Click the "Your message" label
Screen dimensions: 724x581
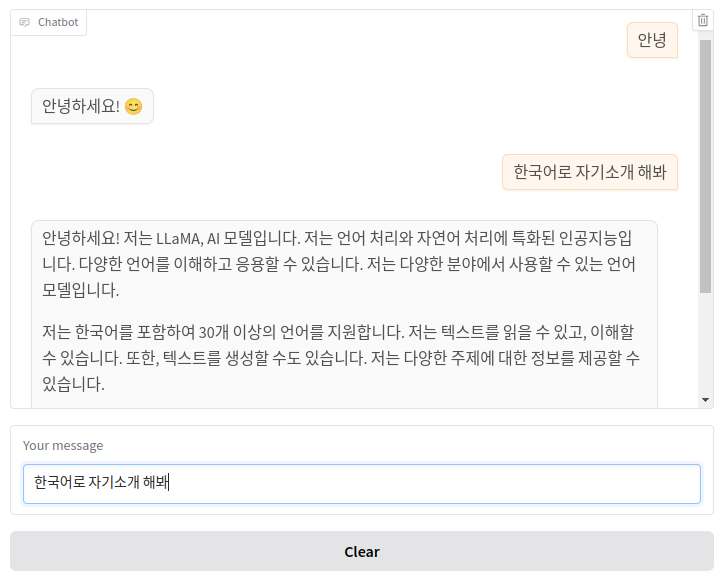point(63,446)
